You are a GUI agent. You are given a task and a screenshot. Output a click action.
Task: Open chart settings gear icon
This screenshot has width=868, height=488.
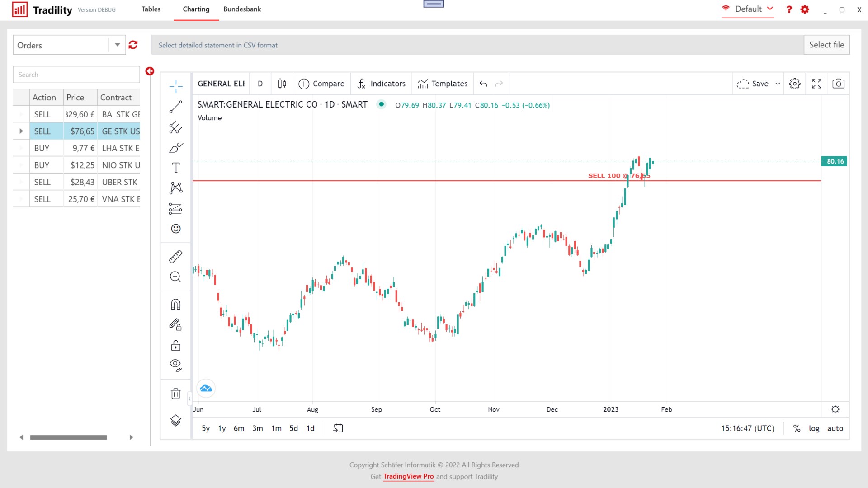pos(794,84)
